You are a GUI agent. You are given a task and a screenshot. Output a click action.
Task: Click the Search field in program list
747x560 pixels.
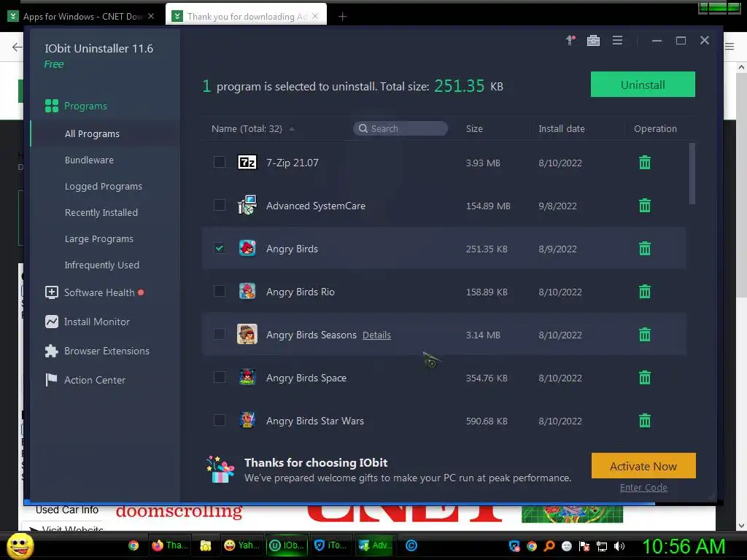click(400, 128)
